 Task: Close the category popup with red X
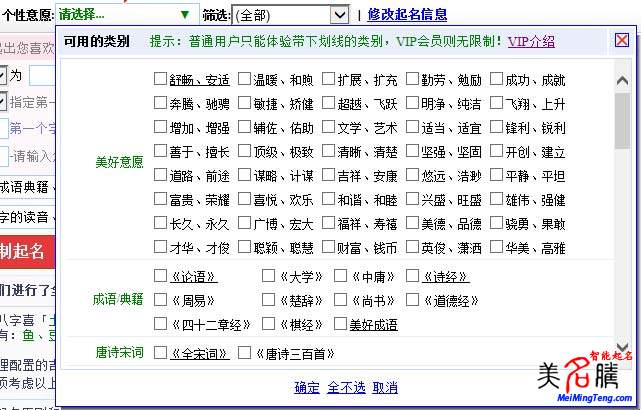tap(622, 41)
